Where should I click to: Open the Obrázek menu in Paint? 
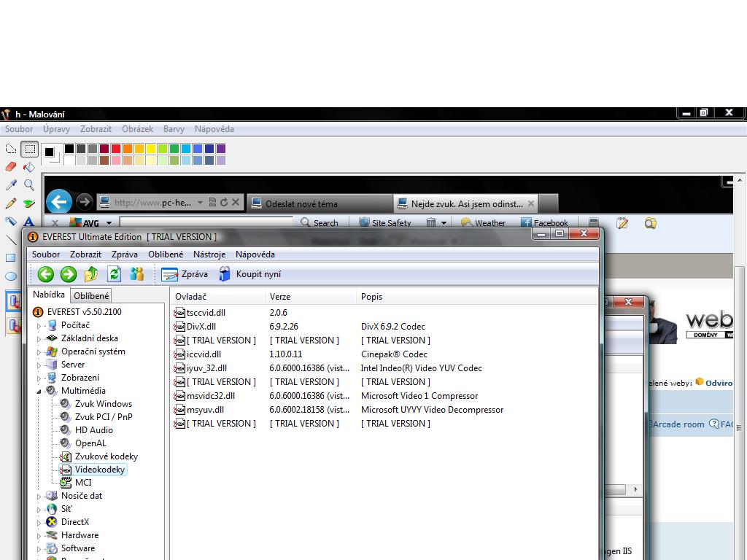tap(138, 129)
